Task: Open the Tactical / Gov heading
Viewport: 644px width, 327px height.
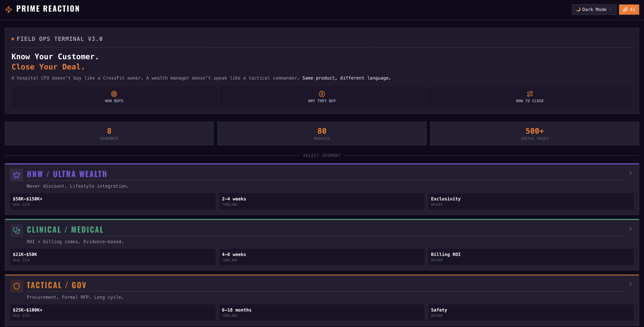Action: 57,285
